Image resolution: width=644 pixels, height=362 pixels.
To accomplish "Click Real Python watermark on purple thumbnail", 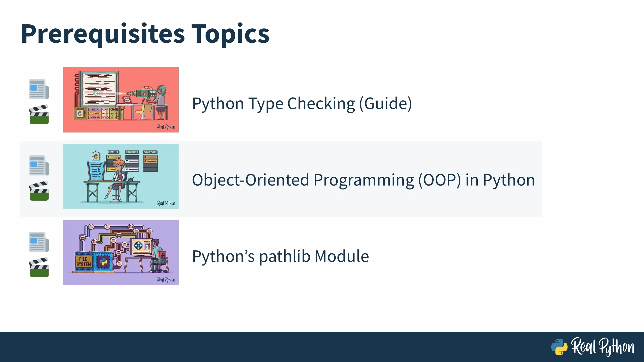I will [166, 280].
